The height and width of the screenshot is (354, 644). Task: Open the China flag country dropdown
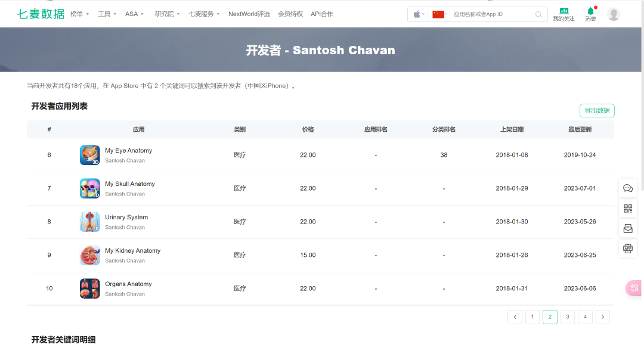[440, 14]
